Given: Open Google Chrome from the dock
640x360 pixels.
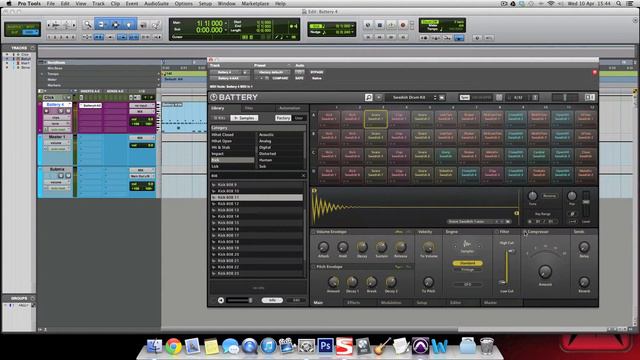Looking at the screenshot, I should pos(173,346).
